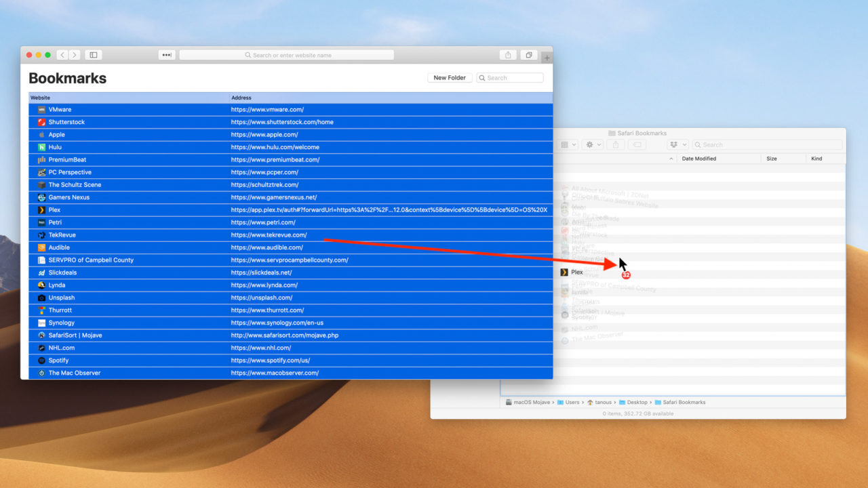Image resolution: width=868 pixels, height=488 pixels.
Task: Go to tanous in Finder path bar
Action: [598, 402]
